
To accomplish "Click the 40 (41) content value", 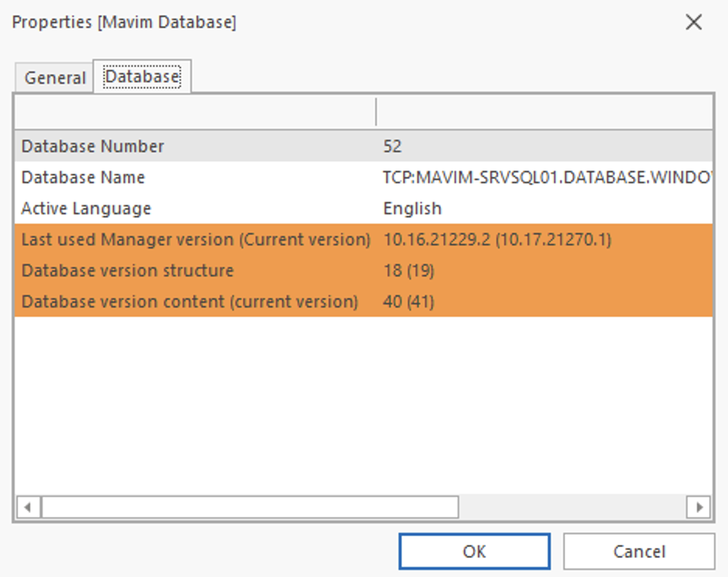I will click(x=409, y=301).
